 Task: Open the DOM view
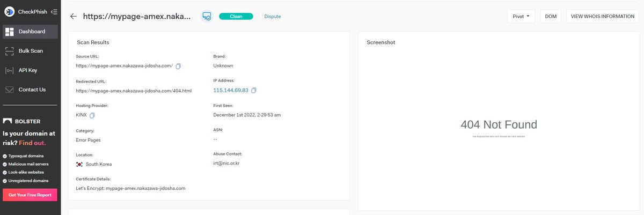[551, 16]
